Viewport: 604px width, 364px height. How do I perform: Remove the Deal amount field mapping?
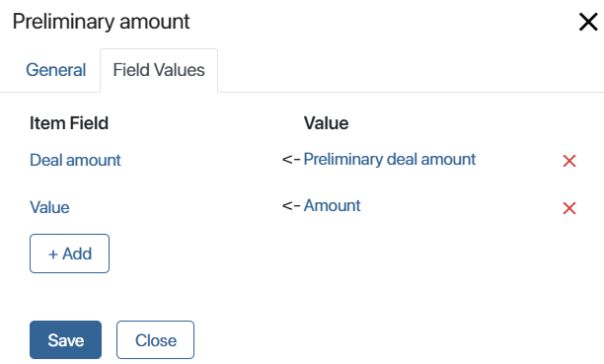(x=568, y=161)
